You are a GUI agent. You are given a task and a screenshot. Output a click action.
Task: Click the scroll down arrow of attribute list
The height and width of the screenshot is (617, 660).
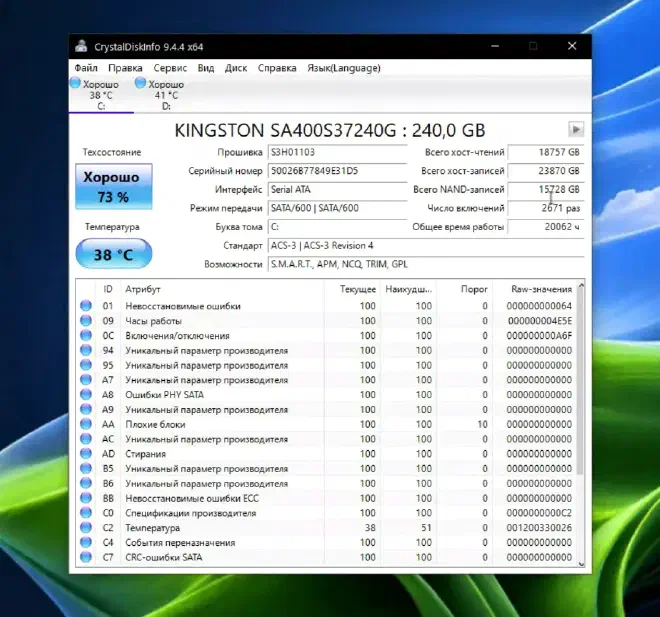pyautogui.click(x=581, y=564)
